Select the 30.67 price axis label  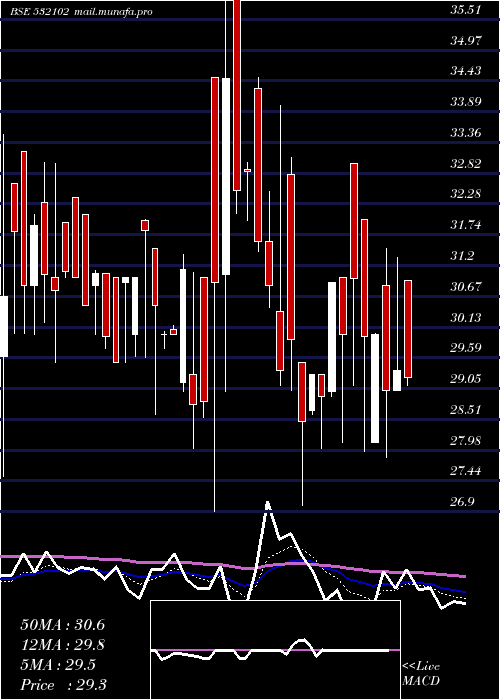(x=466, y=286)
